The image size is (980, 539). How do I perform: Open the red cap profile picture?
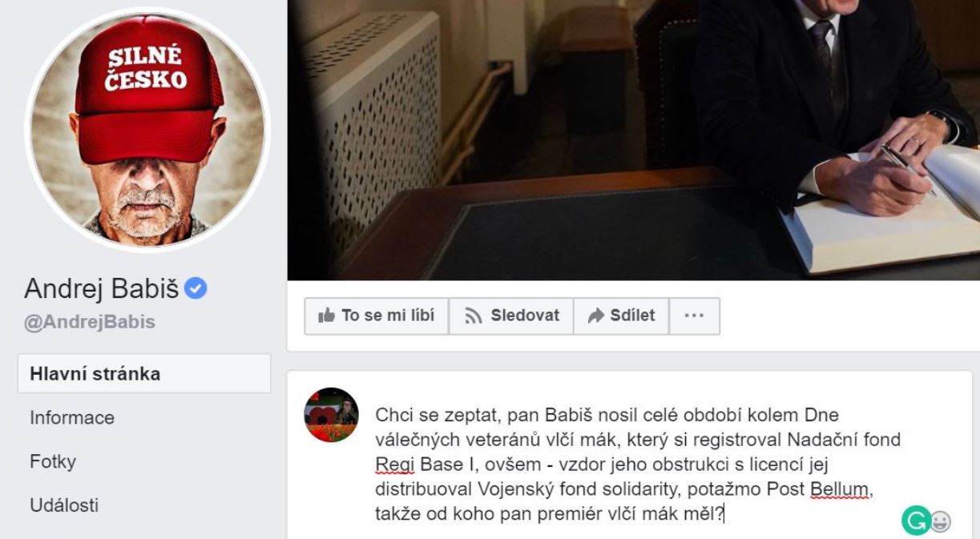tap(148, 130)
